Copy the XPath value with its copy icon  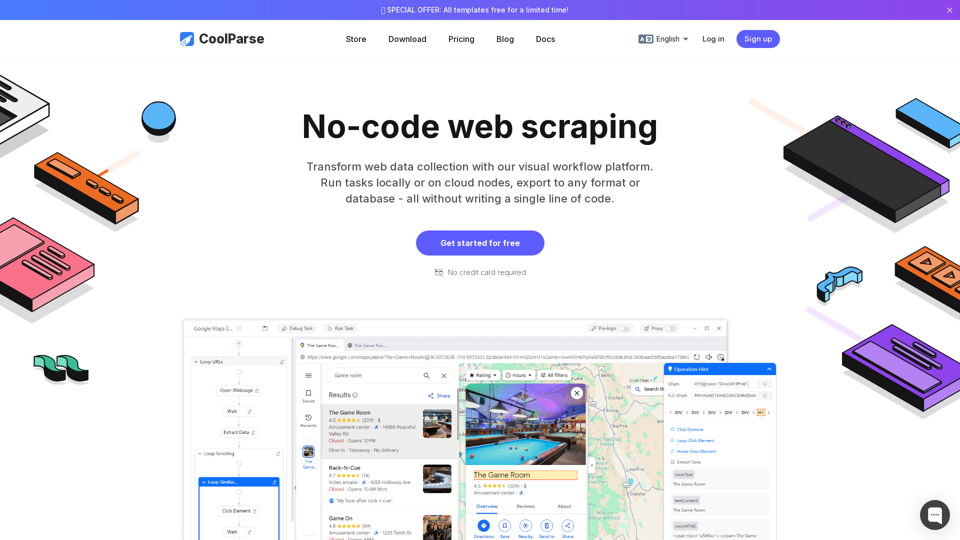(x=765, y=384)
